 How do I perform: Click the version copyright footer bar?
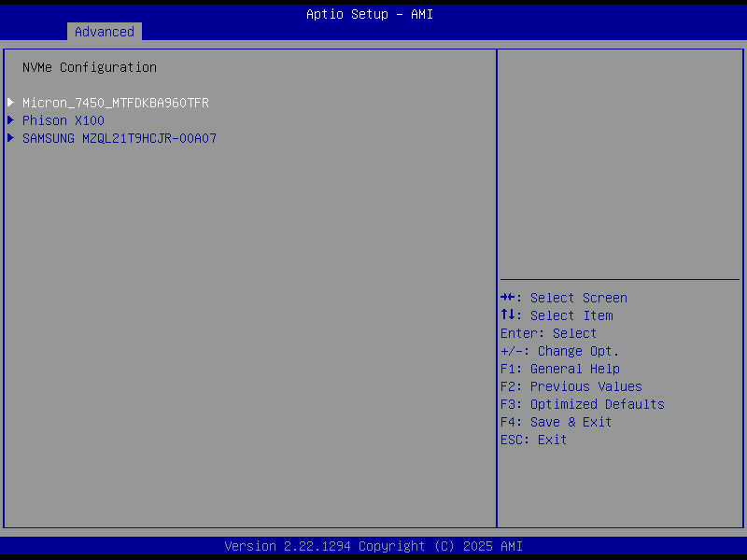click(x=373, y=545)
